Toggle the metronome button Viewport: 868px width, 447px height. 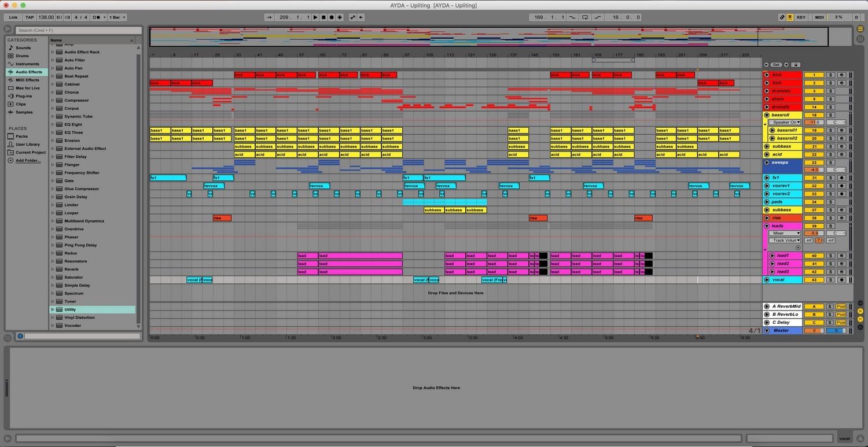click(96, 17)
